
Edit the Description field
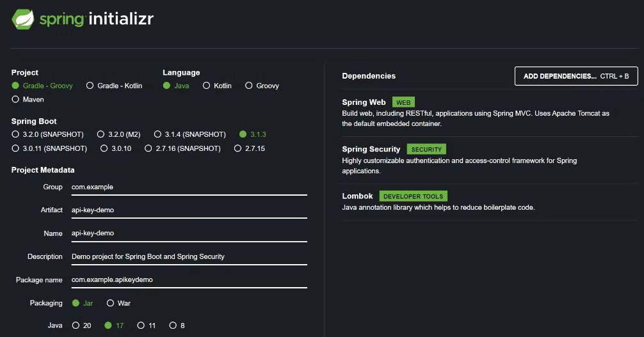click(x=189, y=256)
